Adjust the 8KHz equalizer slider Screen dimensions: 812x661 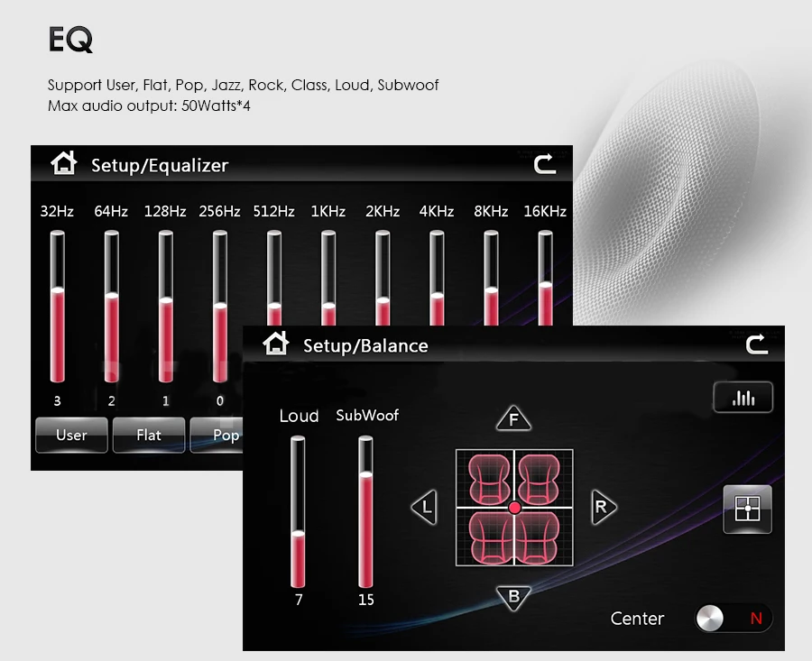click(x=491, y=278)
